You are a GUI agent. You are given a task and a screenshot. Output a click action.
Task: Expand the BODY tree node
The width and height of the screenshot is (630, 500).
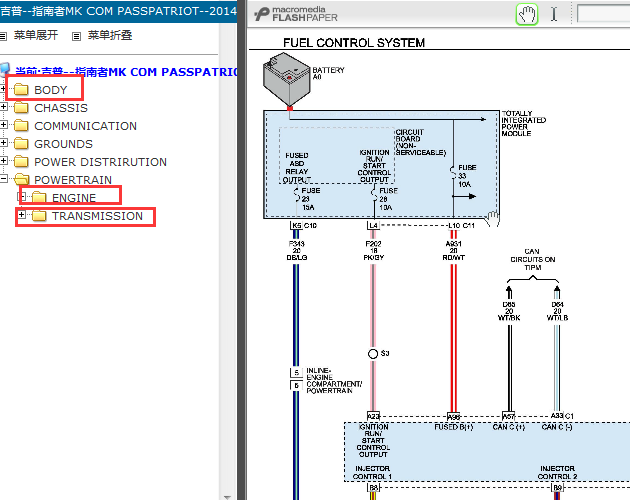click(x=3, y=88)
